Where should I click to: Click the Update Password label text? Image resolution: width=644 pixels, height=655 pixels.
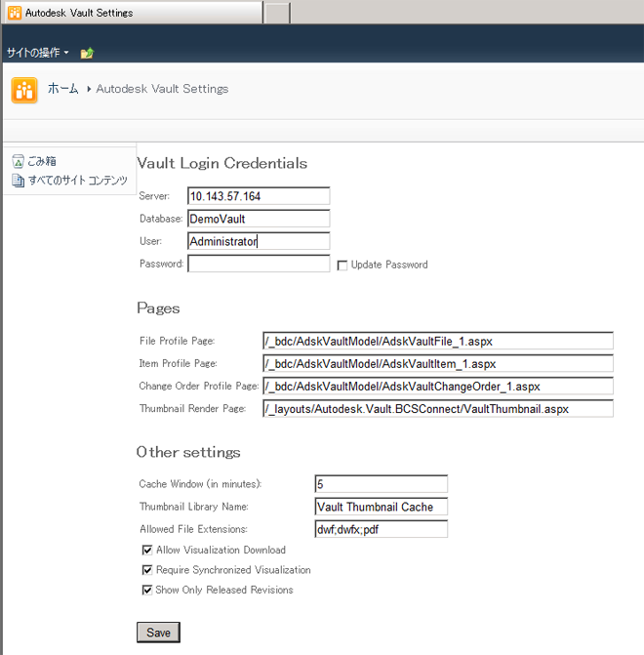point(389,265)
